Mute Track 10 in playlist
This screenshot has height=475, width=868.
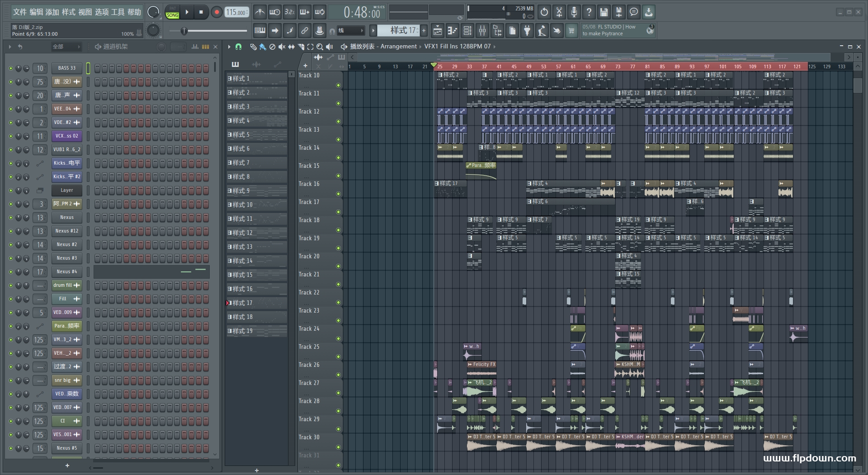click(x=338, y=85)
